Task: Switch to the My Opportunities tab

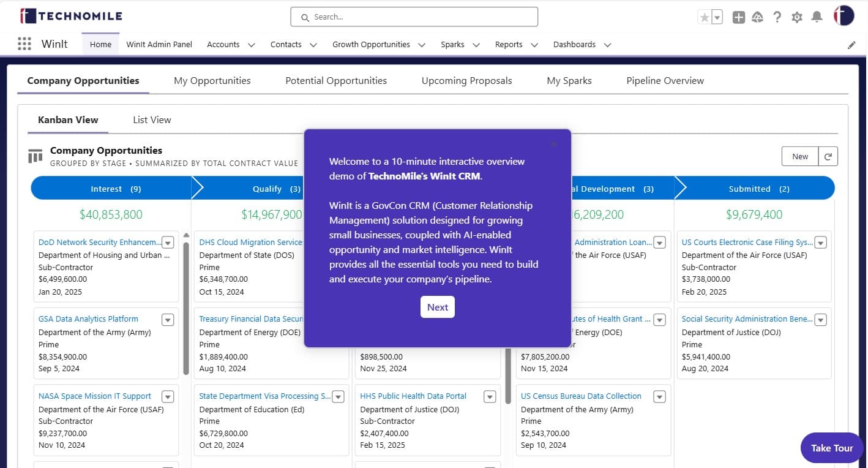Action: coord(212,80)
